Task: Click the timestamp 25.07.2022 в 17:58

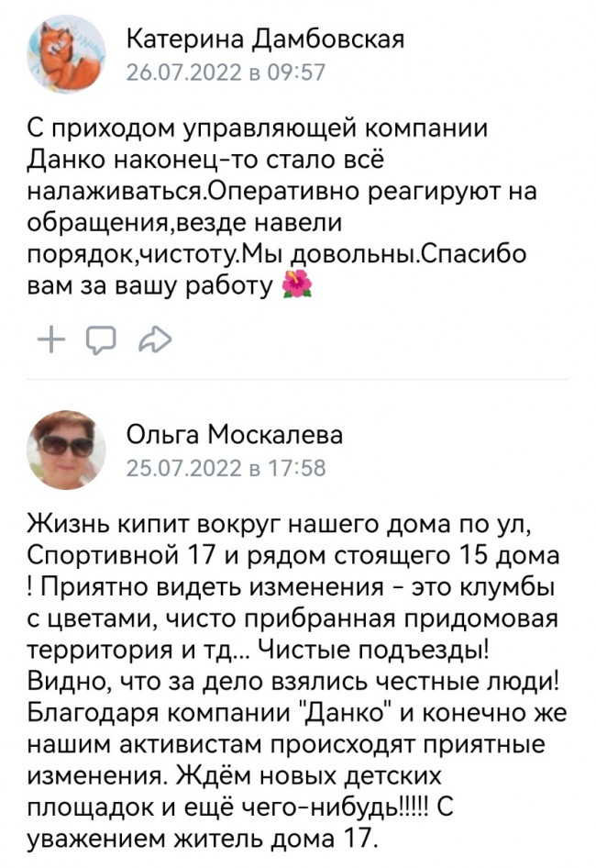Action: tap(226, 468)
